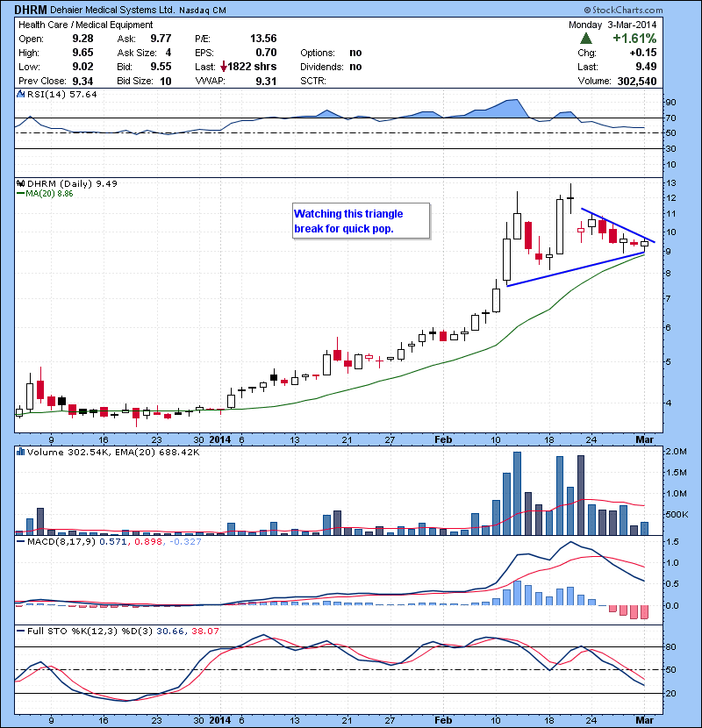Click the Ask value 9.77
The image size is (702, 728).
pos(161,39)
